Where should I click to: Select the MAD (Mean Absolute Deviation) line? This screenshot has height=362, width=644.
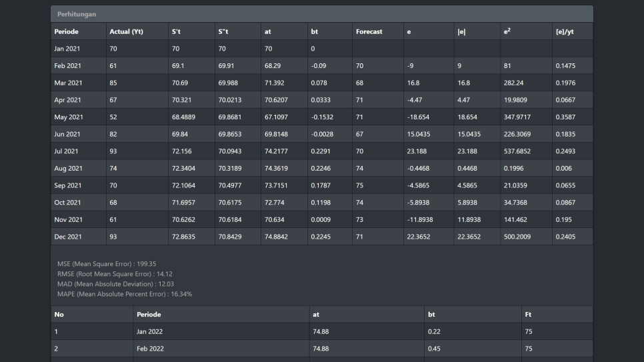tap(111, 284)
